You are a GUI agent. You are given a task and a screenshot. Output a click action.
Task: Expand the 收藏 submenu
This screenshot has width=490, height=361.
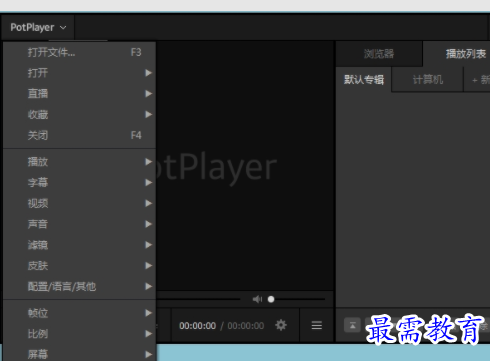coord(79,115)
